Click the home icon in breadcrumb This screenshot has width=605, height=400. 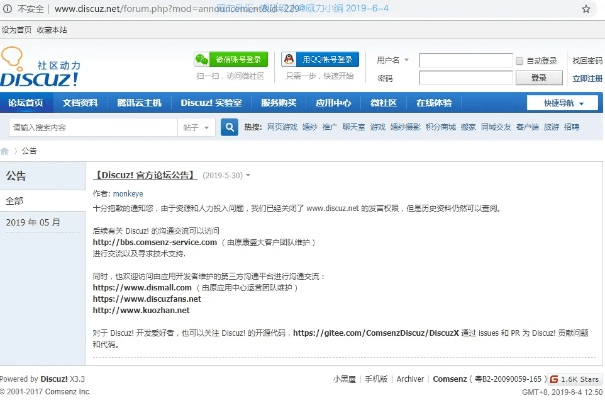tap(5, 151)
